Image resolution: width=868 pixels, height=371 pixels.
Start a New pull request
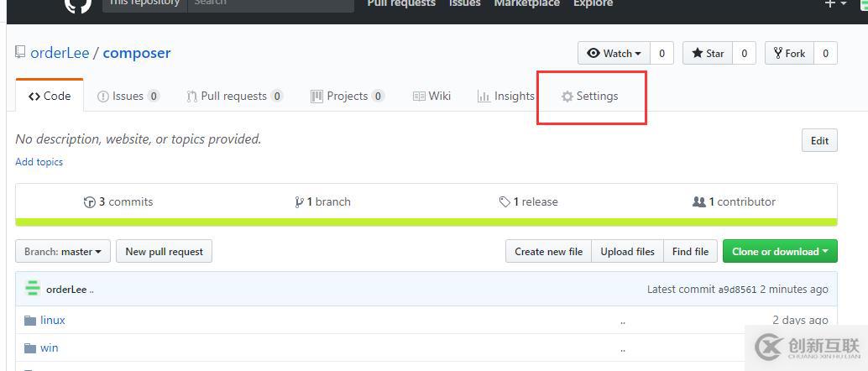tap(165, 252)
